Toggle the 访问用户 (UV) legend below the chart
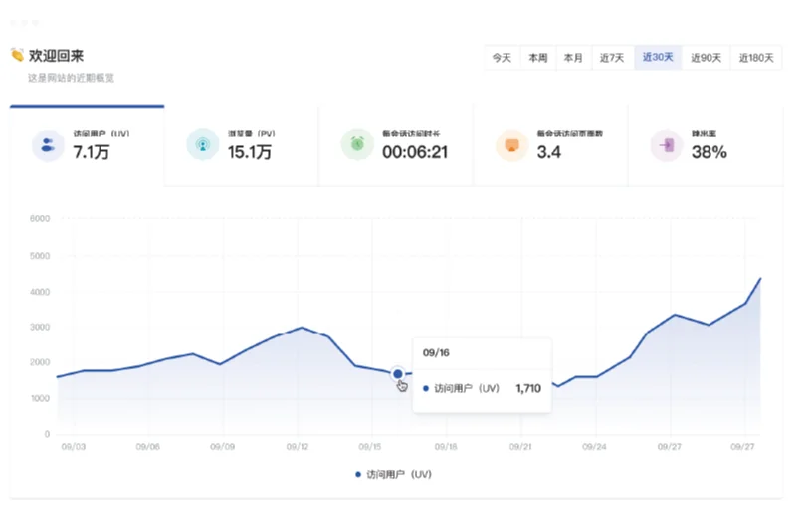 click(394, 474)
